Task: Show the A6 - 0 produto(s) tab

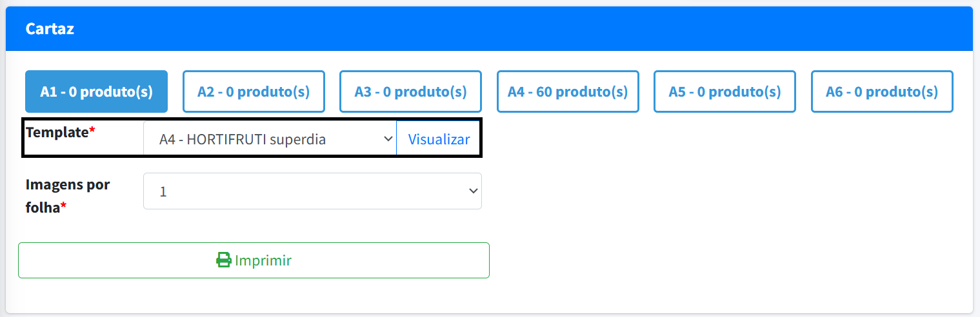Action: (882, 91)
